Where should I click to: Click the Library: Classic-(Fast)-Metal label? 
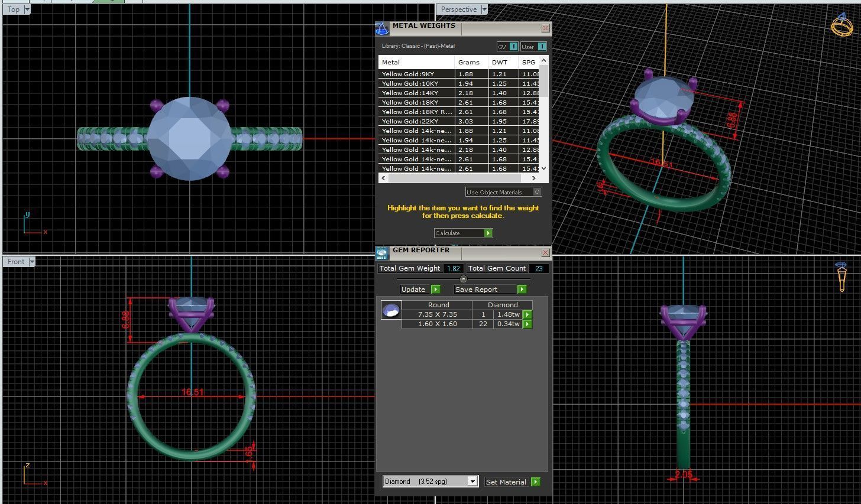(418, 46)
